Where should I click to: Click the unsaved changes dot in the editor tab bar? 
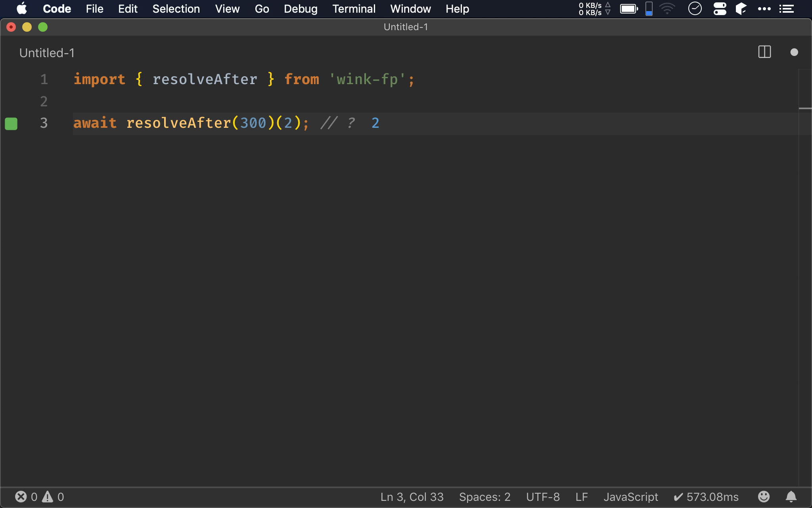(794, 52)
